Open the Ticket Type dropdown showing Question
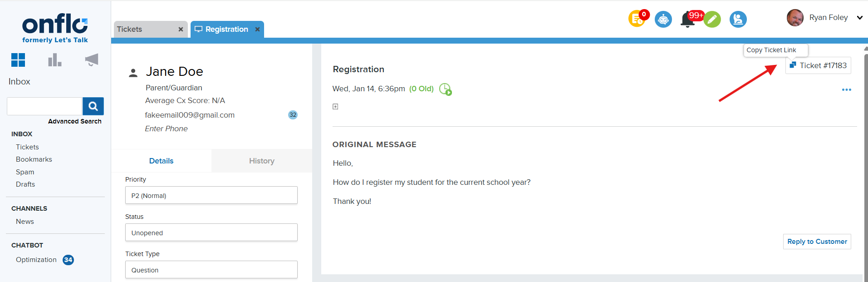868x282 pixels. 211,270
